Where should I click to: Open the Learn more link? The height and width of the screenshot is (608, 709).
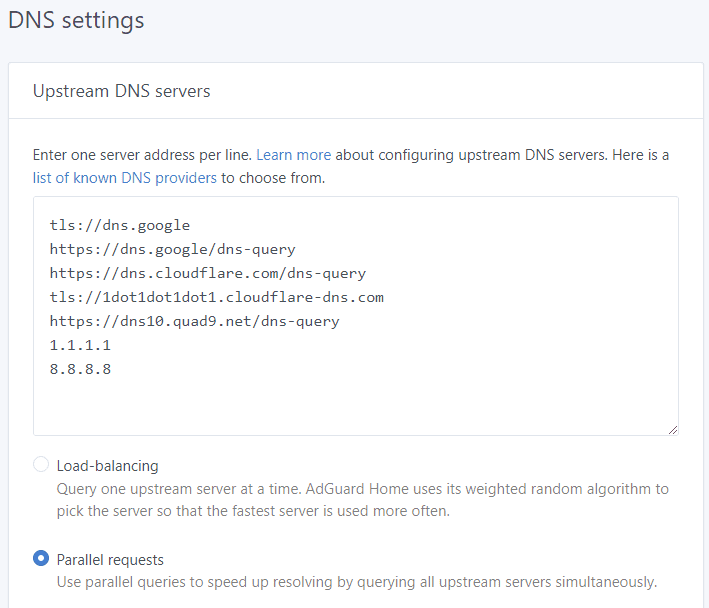point(293,155)
